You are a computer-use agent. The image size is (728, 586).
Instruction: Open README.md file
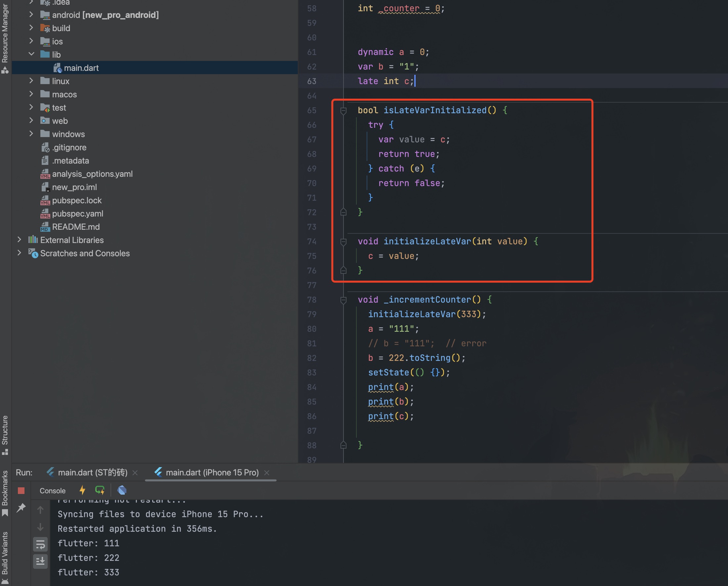(x=76, y=227)
